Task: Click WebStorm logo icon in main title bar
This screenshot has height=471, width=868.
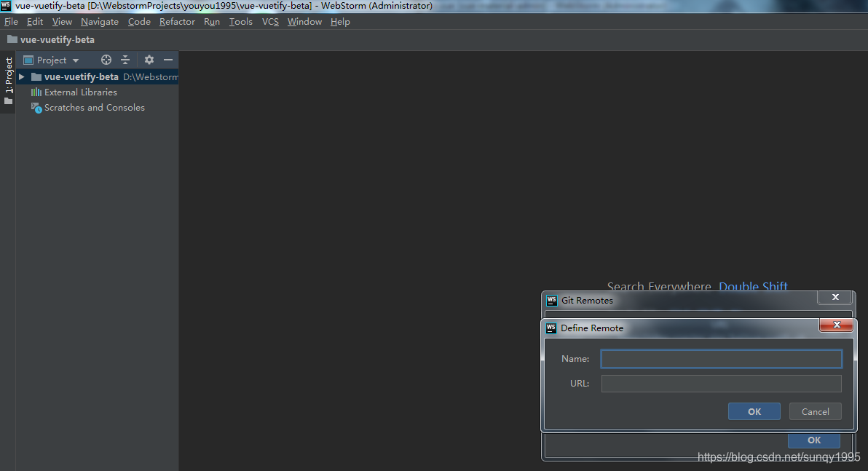Action: [x=6, y=6]
